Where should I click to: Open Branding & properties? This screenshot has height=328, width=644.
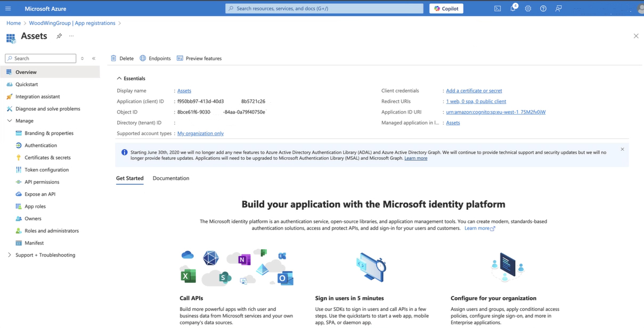[50, 133]
